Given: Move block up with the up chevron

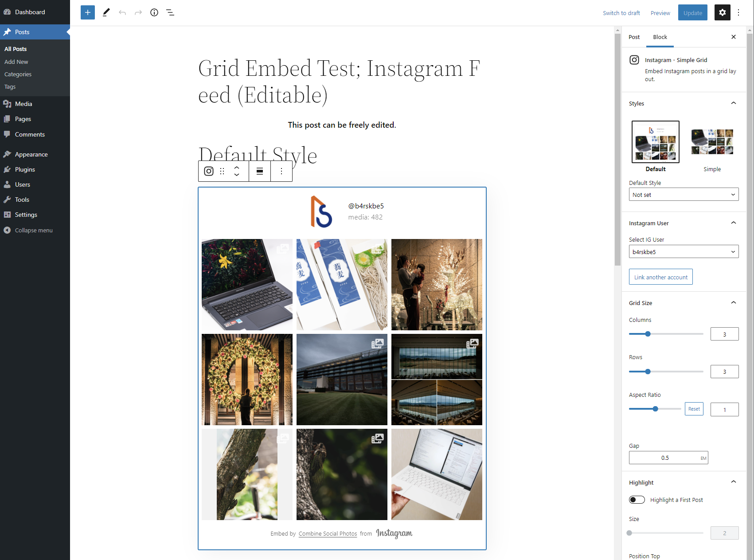Looking at the screenshot, I should pyautogui.click(x=237, y=167).
